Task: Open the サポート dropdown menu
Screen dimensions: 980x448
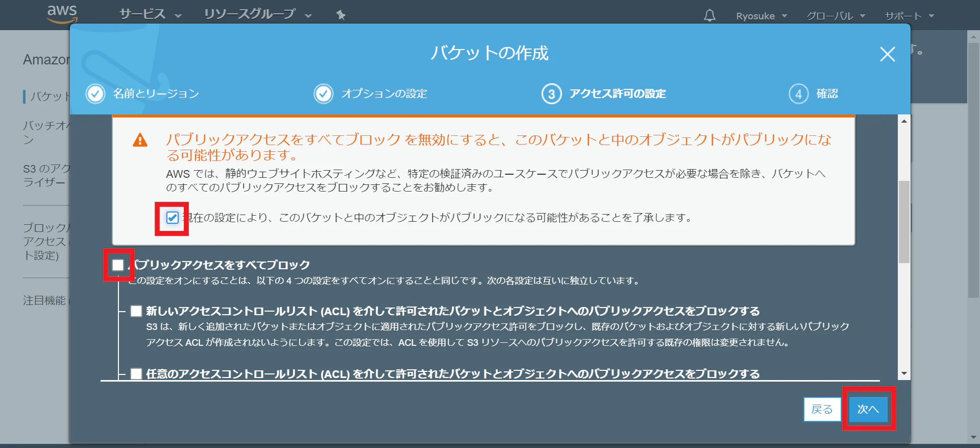Action: coord(909,16)
